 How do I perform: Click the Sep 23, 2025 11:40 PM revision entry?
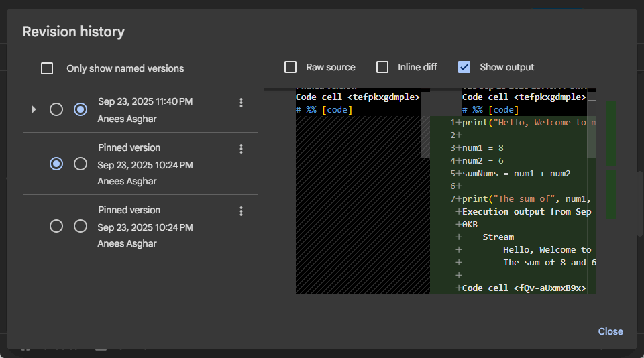(145, 102)
